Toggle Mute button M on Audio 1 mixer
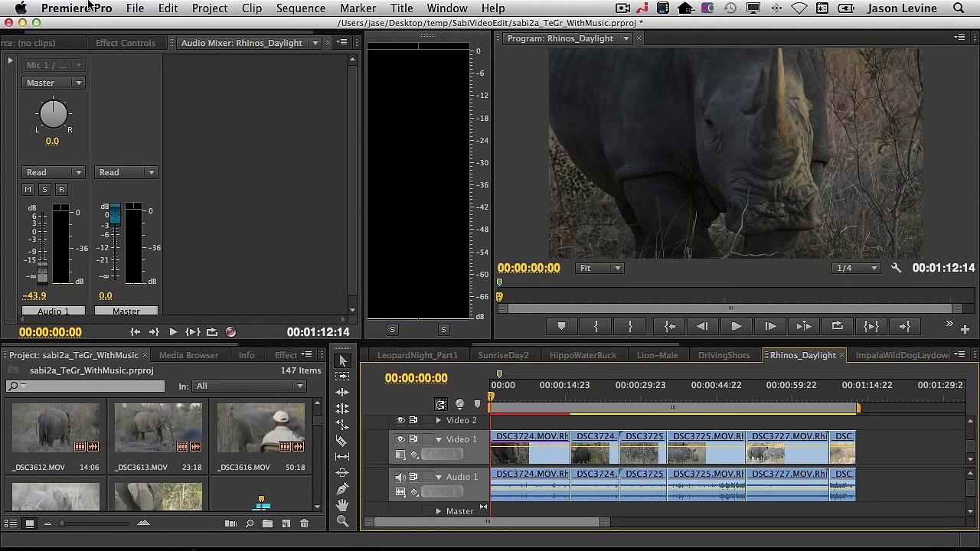 [28, 189]
